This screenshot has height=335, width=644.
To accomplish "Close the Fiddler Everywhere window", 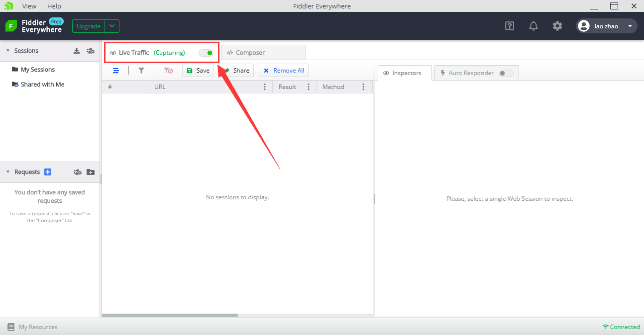I will 634,6.
